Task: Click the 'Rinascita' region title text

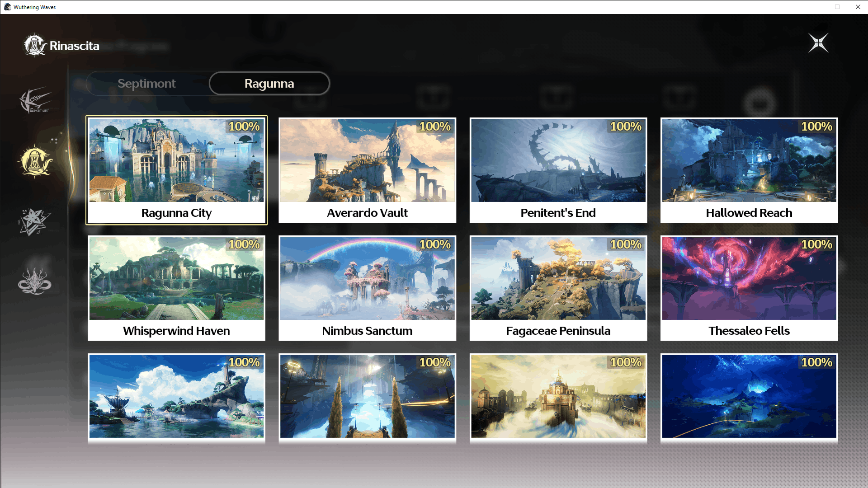Action: (75, 46)
